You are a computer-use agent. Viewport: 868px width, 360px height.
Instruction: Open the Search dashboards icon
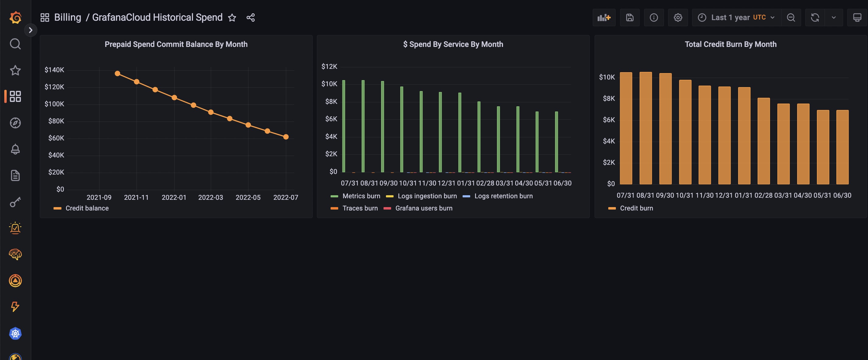click(x=15, y=44)
